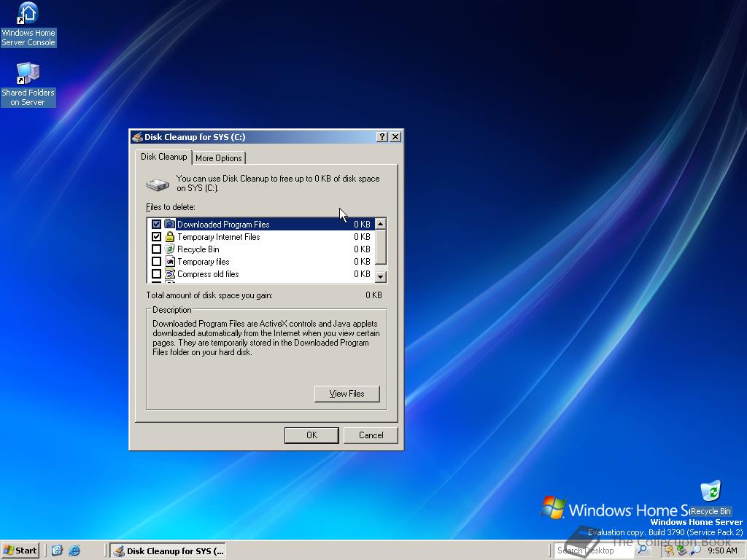Select the Compress old files row text
Image resolution: width=747 pixels, height=560 pixels.
point(208,273)
